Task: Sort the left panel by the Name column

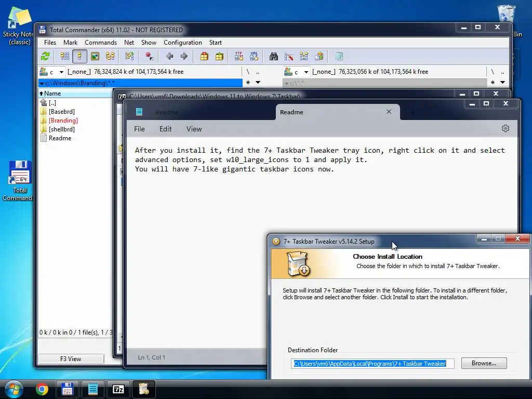Action: [x=75, y=94]
